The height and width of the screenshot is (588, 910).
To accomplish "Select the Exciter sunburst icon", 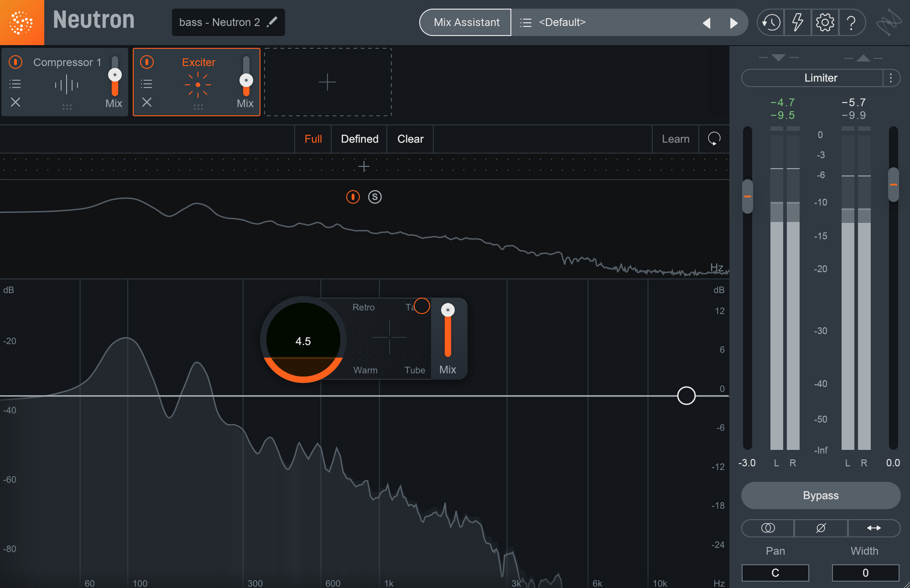I will pos(198,85).
